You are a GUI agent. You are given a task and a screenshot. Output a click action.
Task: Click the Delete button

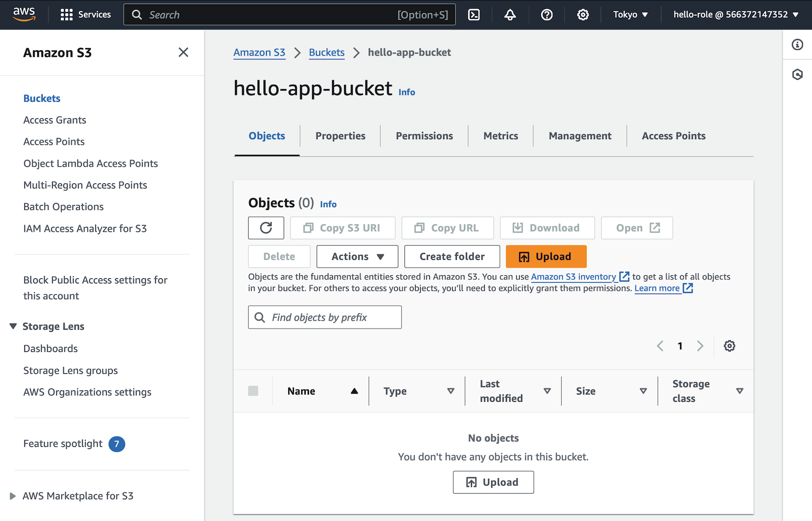click(279, 256)
